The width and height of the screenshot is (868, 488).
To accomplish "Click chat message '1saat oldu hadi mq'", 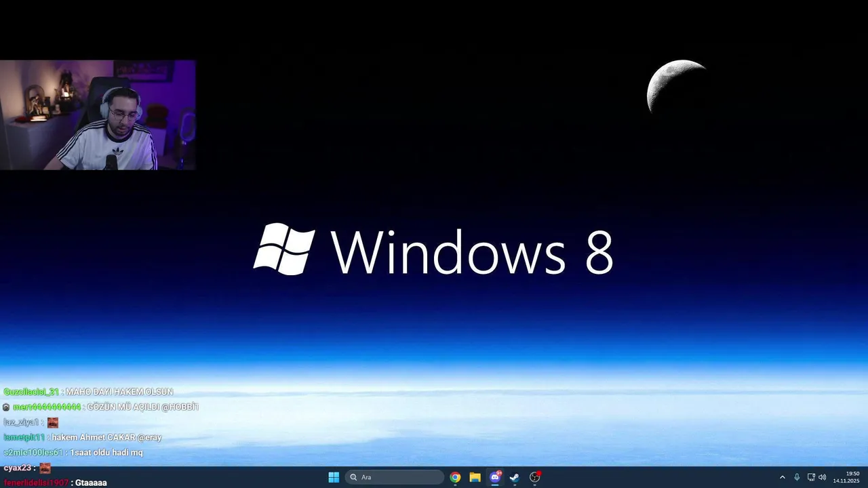I will coord(106,452).
